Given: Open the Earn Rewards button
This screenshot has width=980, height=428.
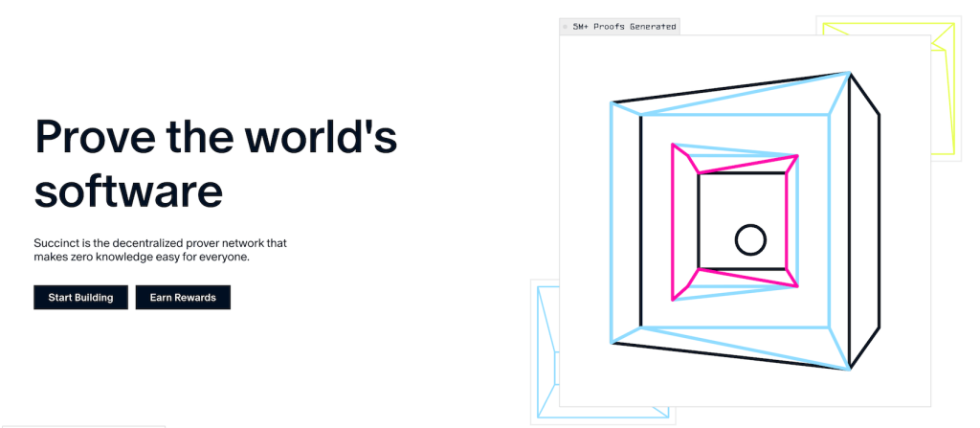Looking at the screenshot, I should [x=183, y=297].
